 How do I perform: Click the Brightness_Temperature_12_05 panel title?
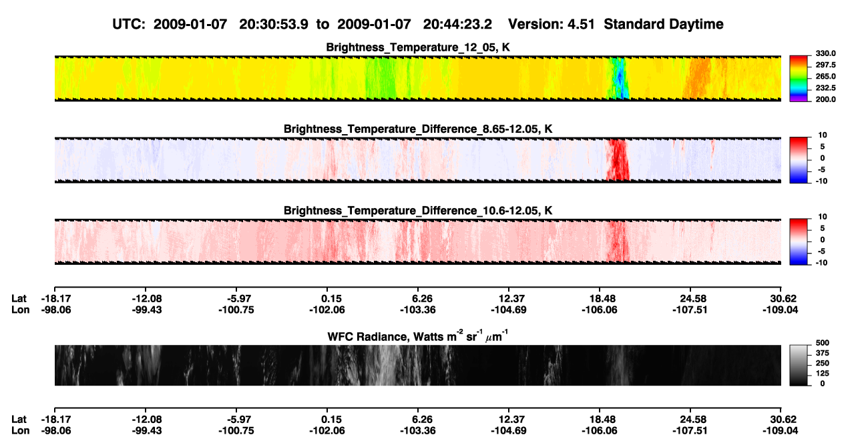[418, 47]
